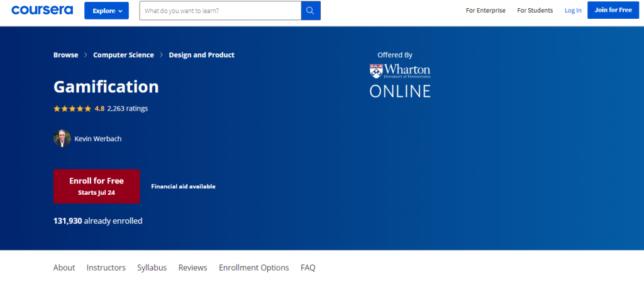
Task: Click the Enroll for Free button
Action: click(96, 186)
